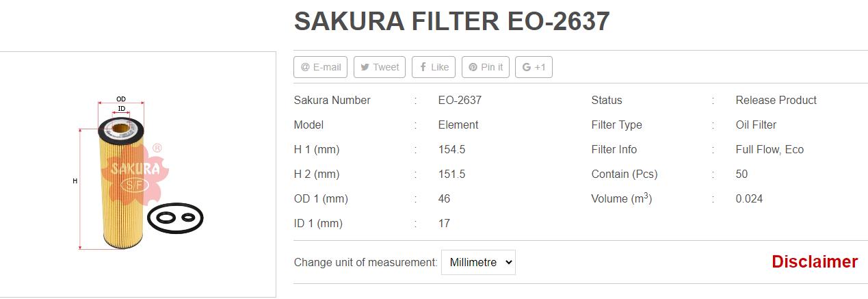Click the Google +1 button

click(x=534, y=67)
